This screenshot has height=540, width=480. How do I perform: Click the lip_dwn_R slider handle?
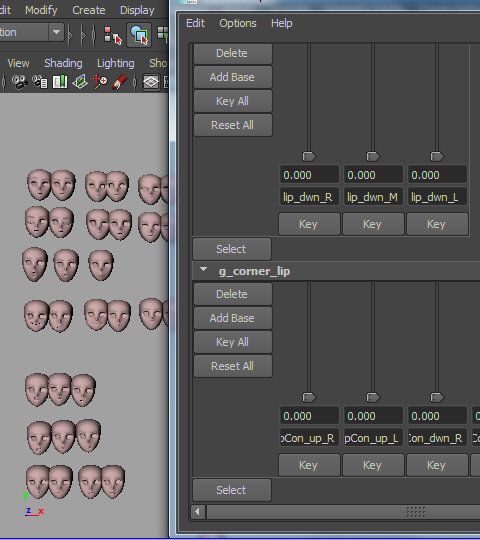pyautogui.click(x=309, y=156)
